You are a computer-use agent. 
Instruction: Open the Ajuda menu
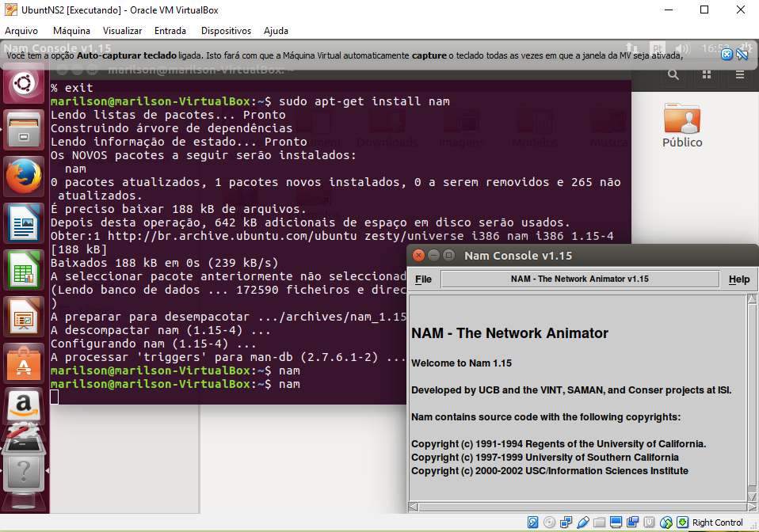coord(276,30)
